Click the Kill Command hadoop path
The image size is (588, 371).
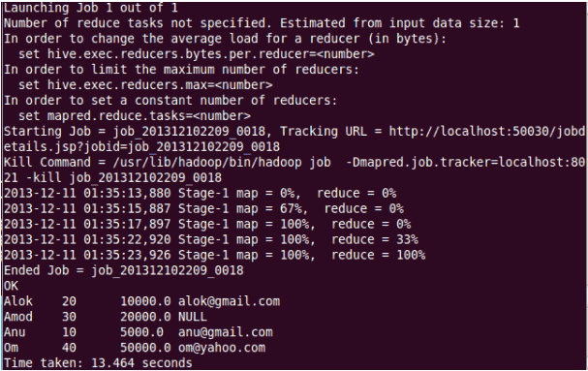tap(207, 162)
